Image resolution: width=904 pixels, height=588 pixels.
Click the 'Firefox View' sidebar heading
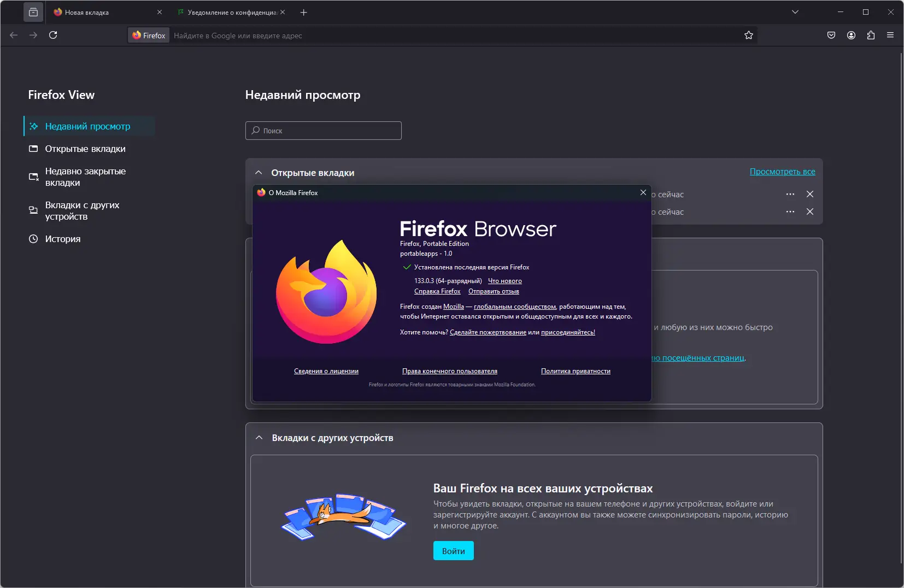click(x=61, y=95)
